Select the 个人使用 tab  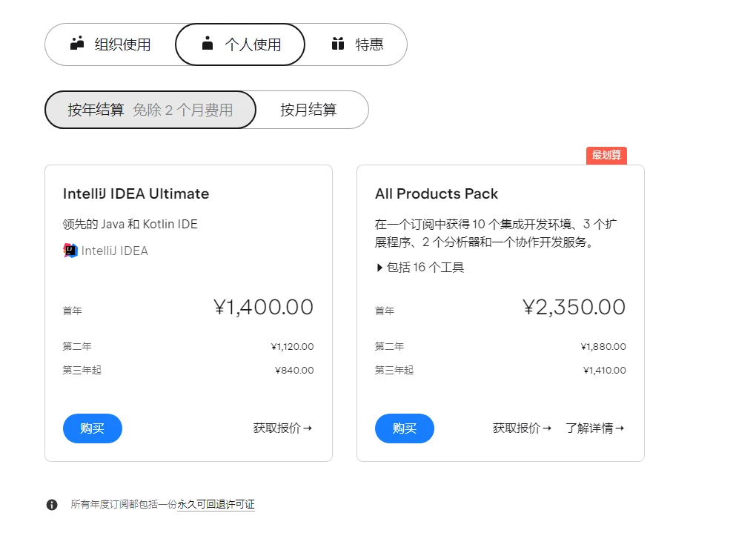click(x=240, y=44)
